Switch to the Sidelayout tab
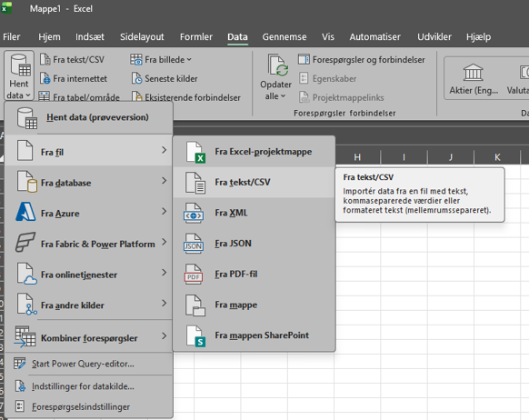 (142, 36)
